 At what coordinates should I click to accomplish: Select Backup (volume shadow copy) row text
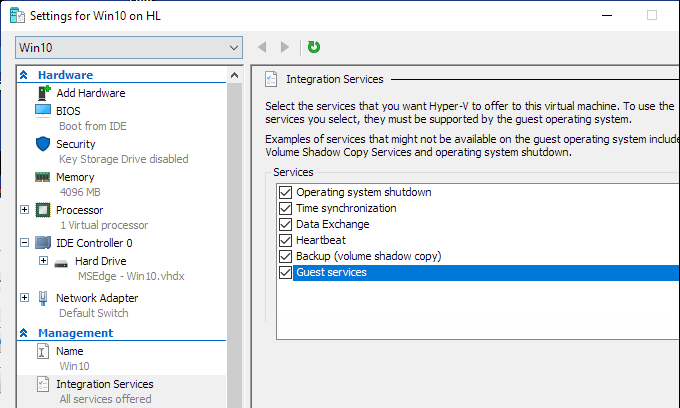tap(369, 256)
